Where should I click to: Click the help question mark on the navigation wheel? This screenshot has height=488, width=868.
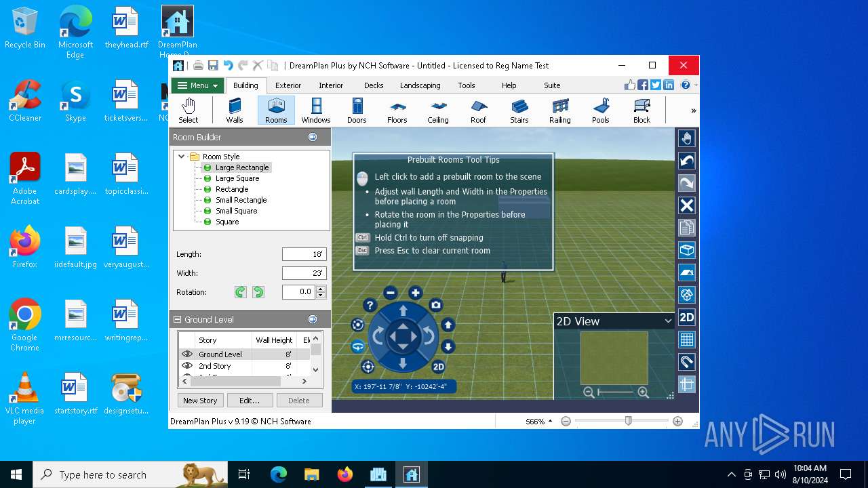(369, 306)
